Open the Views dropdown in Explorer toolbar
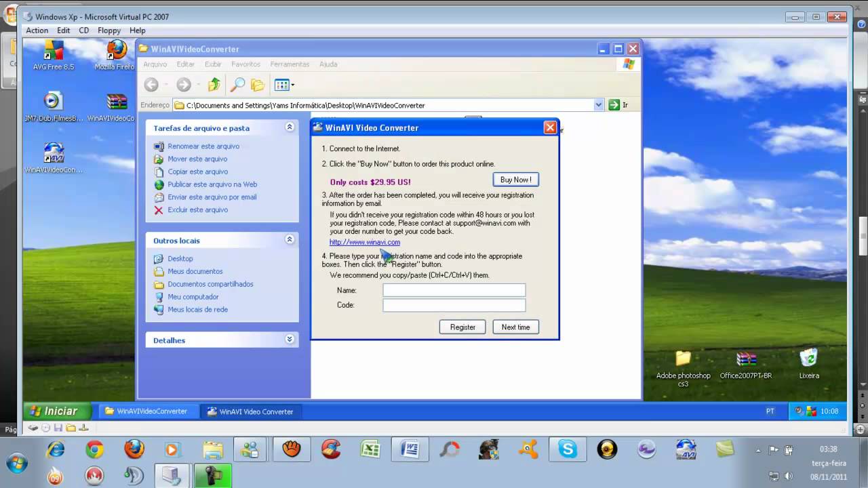Screen dimensions: 868x488 284,85
